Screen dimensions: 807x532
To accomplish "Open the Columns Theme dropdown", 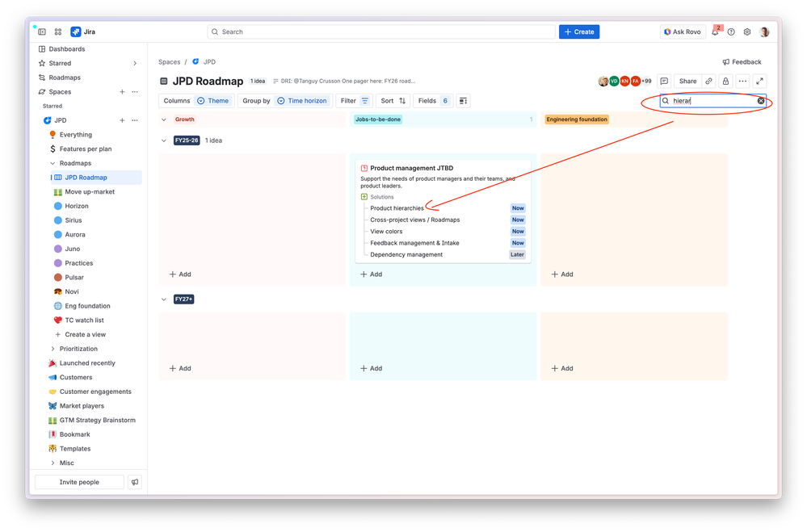I will [196, 101].
